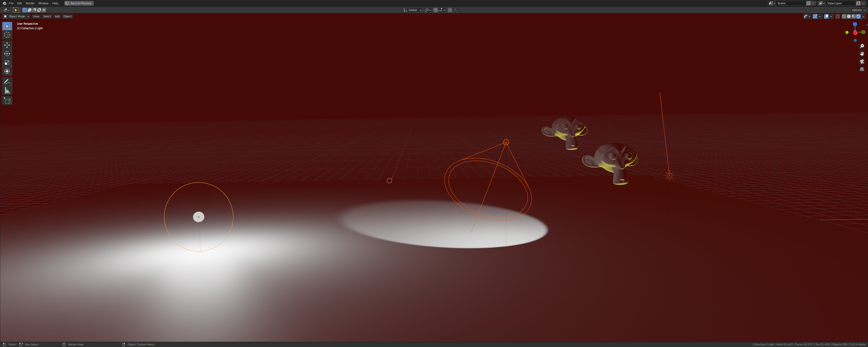This screenshot has width=868, height=347.
Task: Click the View Layer name field
Action: point(839,3)
